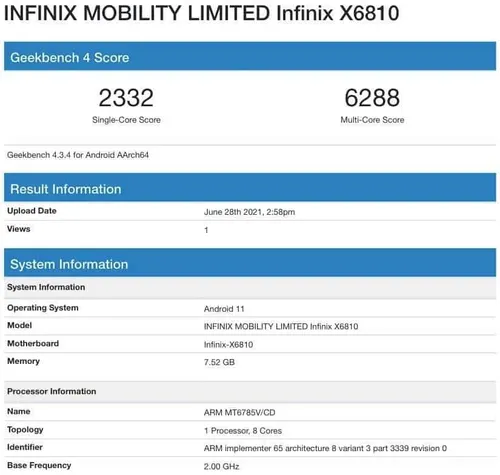Select the '1 Processor, 8 Cores' value
Screen dimensions: 500x475
pos(243,431)
